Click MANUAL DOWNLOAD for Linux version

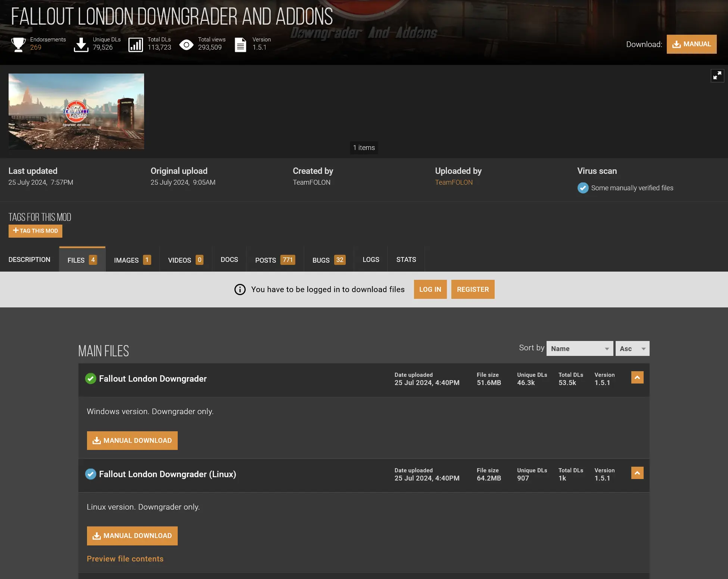(x=132, y=536)
